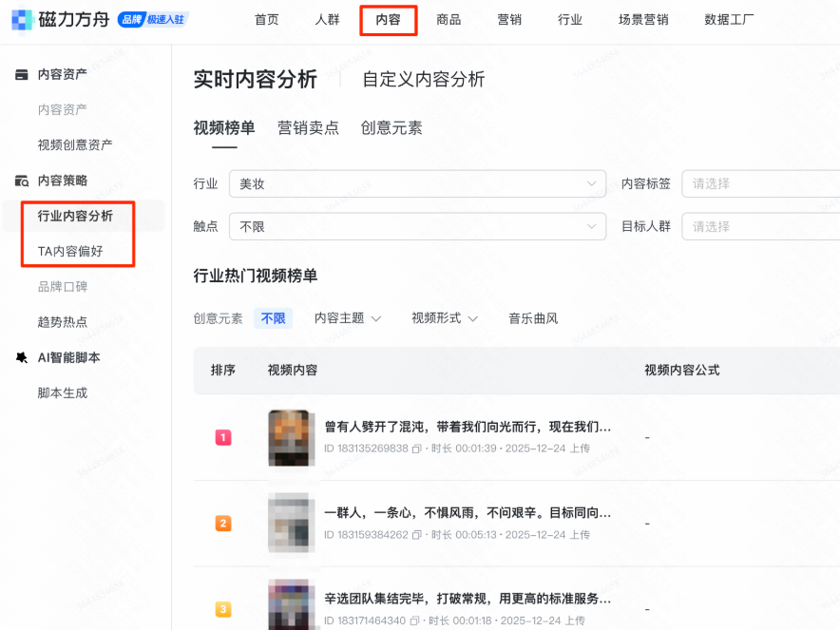Switch to 实时内容分析 heading tab

pos(255,79)
